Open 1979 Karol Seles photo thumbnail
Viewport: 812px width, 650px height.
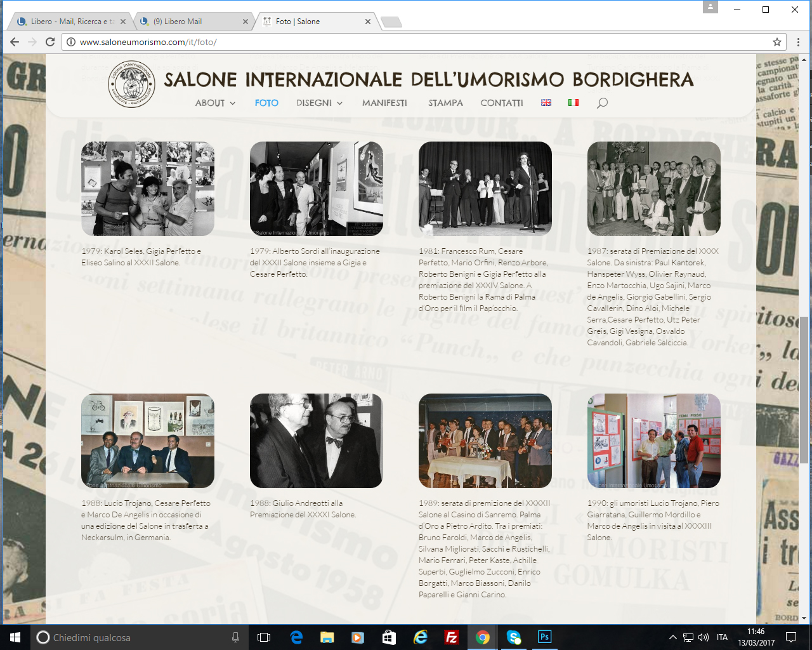point(148,189)
